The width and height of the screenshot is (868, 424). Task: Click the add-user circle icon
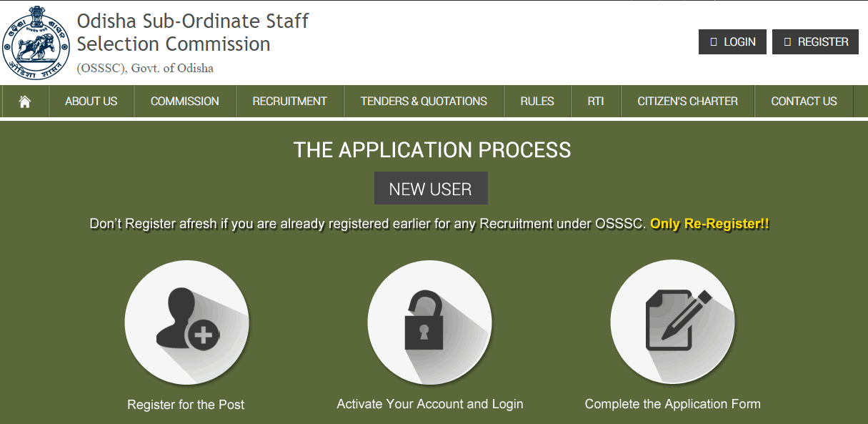[x=186, y=322]
